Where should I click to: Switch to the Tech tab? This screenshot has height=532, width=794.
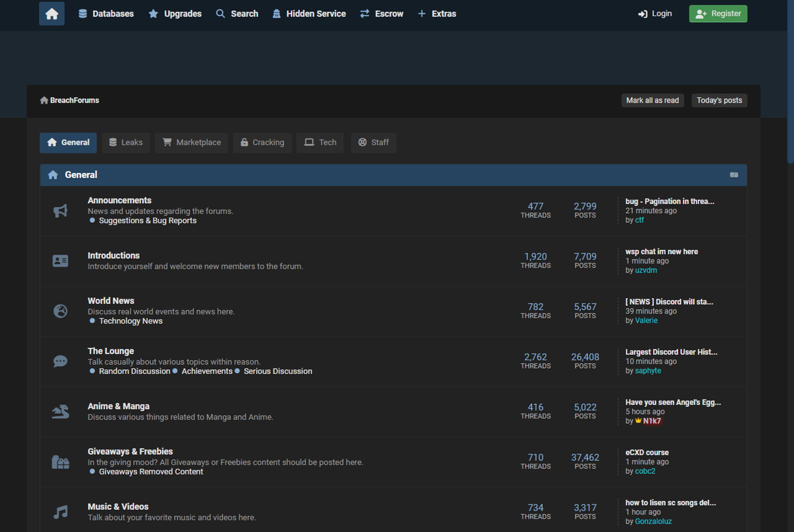tap(320, 142)
